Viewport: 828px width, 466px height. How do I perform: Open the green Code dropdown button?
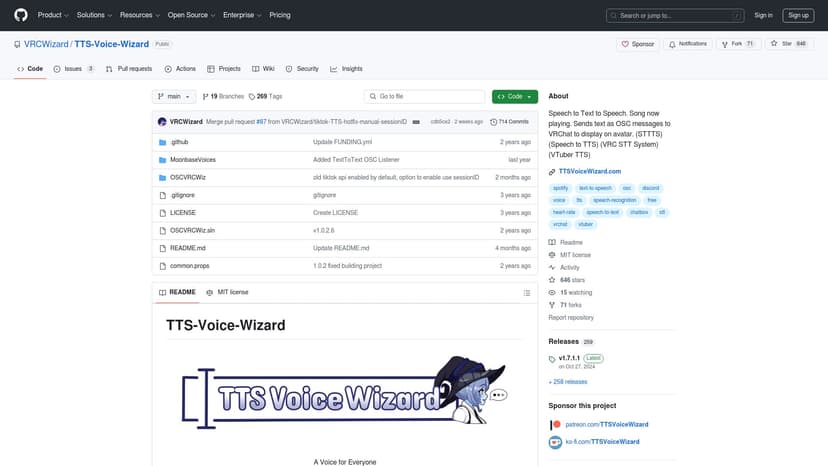[x=515, y=96]
